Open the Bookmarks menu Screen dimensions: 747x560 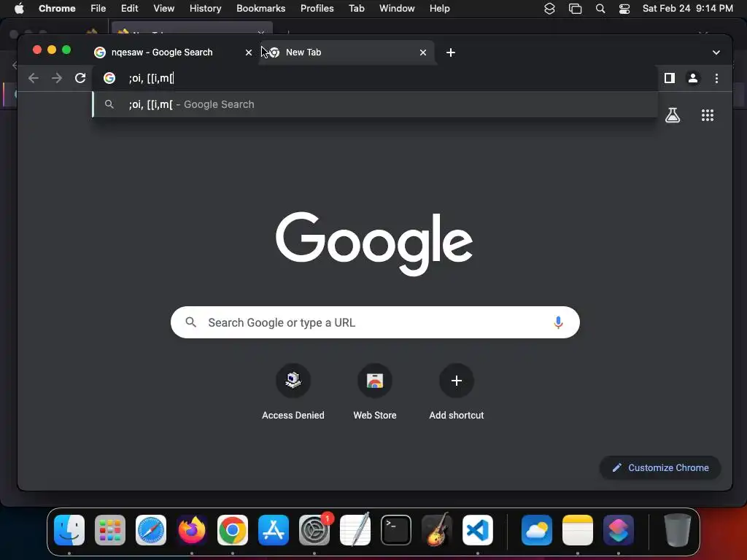click(260, 8)
